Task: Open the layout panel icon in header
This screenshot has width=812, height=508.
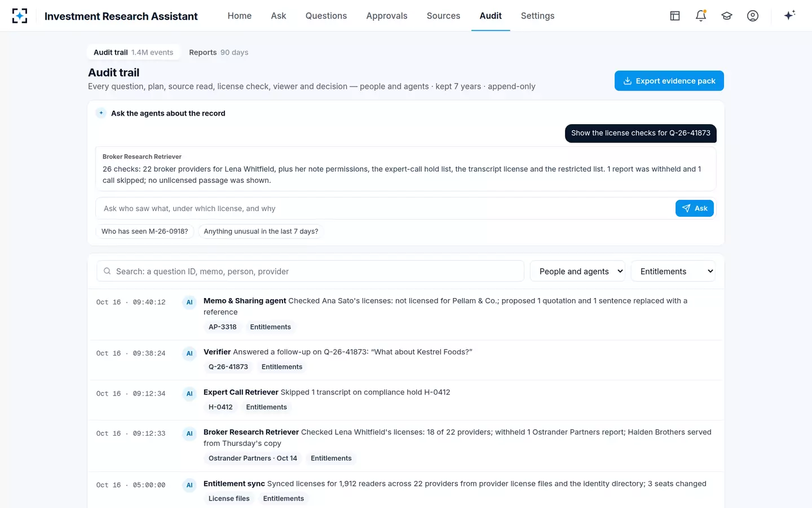Action: (x=675, y=16)
